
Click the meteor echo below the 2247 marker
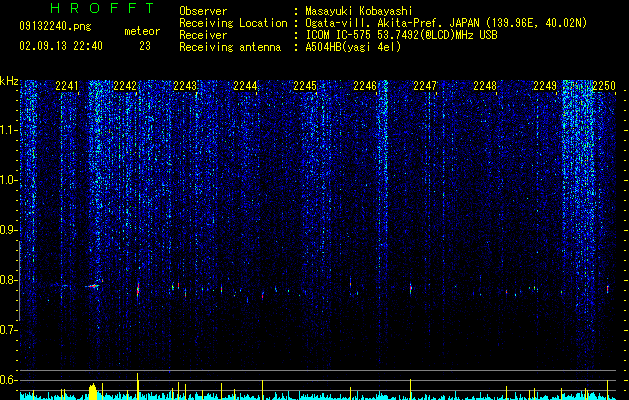click(410, 288)
